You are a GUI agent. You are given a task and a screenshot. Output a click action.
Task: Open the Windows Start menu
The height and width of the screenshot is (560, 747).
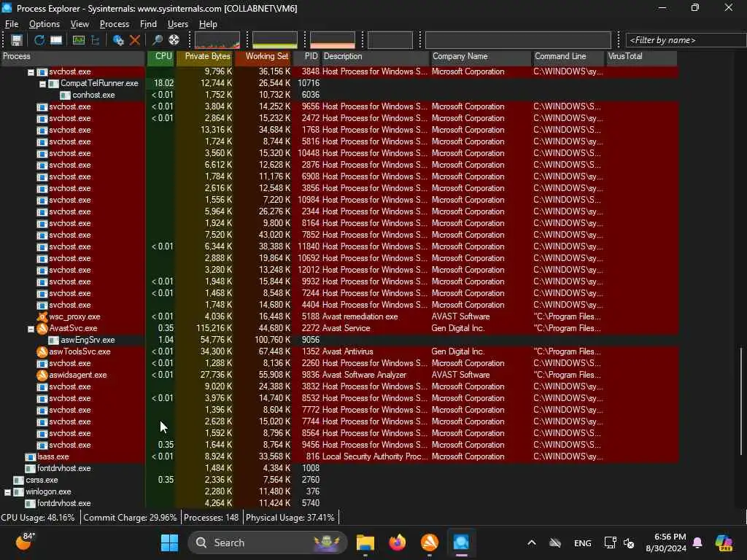(169, 542)
